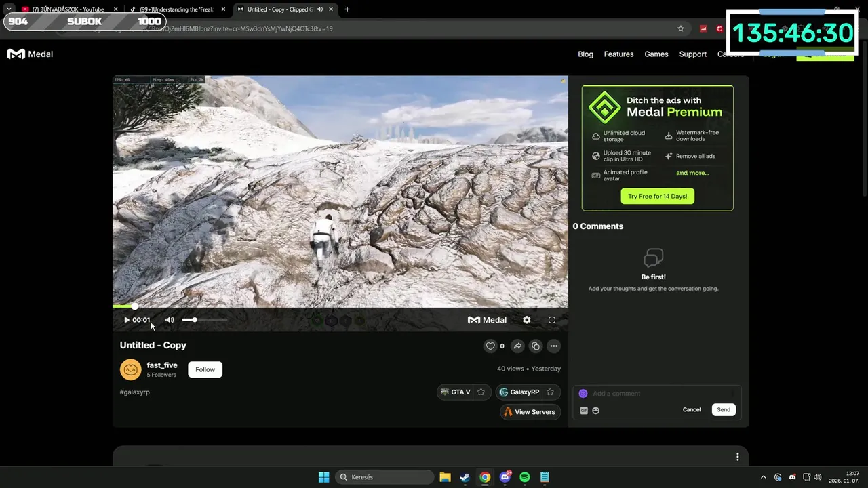
Task: Close the Understanding the 'Freak' tab
Action: 224,9
